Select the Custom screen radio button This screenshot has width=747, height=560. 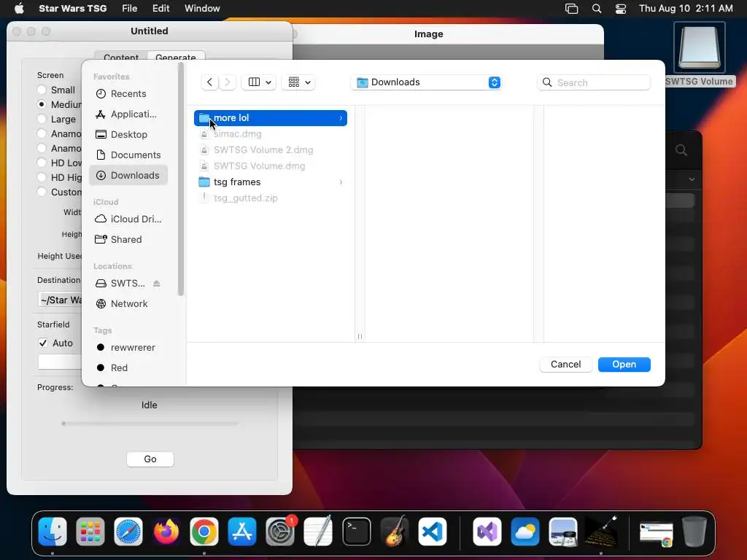point(42,192)
